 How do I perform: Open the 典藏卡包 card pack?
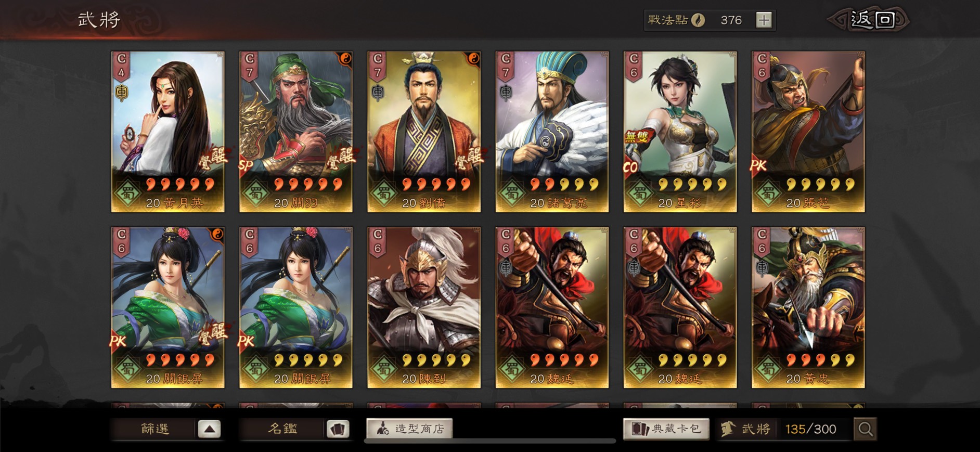click(666, 429)
